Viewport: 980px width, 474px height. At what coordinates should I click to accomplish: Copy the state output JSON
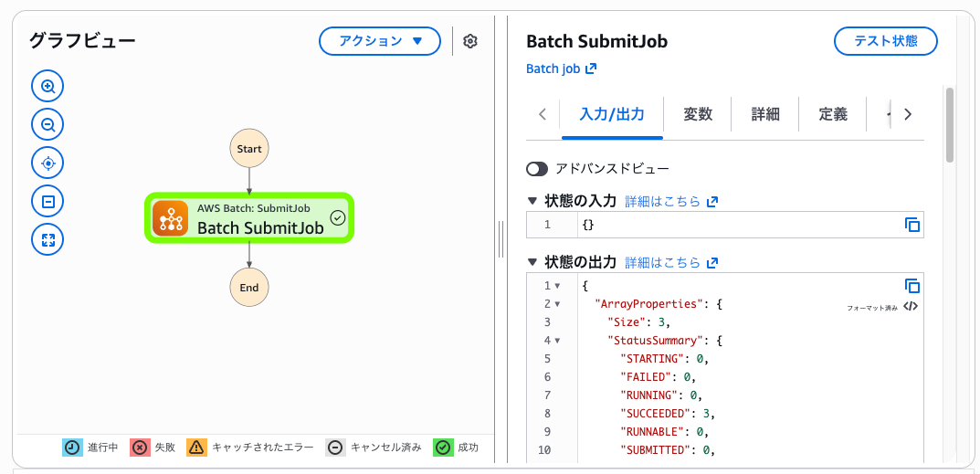click(x=912, y=286)
